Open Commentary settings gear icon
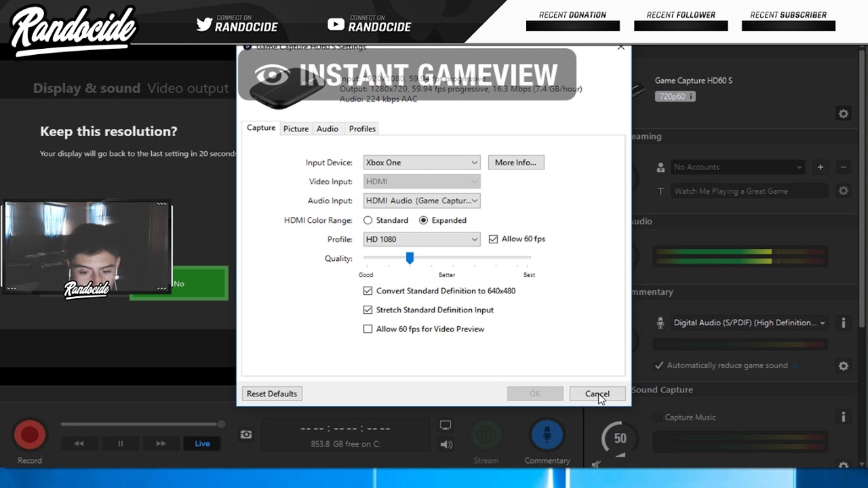Viewport: 868px width, 488px height. click(x=844, y=366)
